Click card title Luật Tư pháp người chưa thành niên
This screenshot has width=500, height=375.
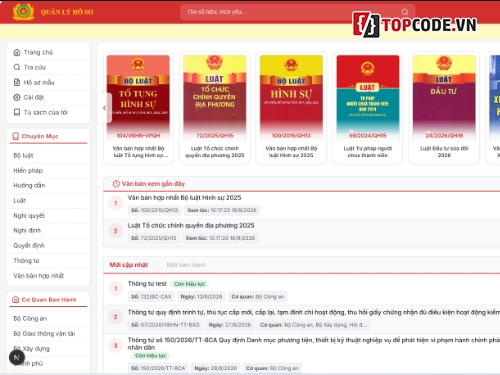tap(368, 152)
